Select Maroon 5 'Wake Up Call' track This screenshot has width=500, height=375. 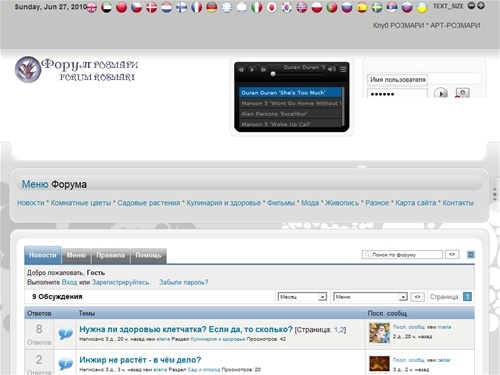click(290, 124)
